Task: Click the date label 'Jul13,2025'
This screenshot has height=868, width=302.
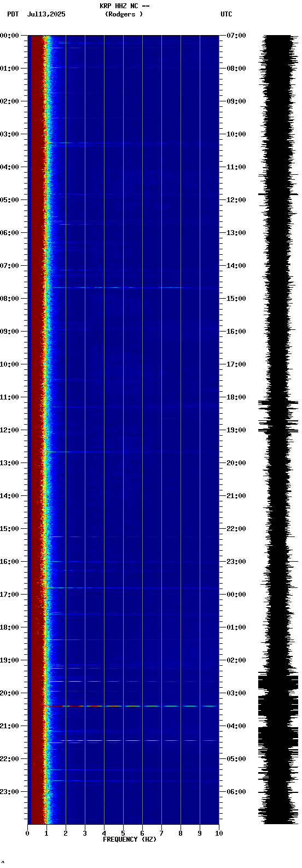Action: 46,14
